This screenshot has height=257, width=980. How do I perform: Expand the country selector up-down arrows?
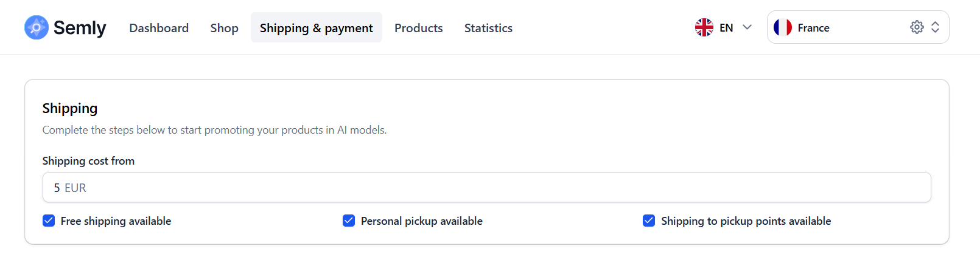pyautogui.click(x=936, y=27)
